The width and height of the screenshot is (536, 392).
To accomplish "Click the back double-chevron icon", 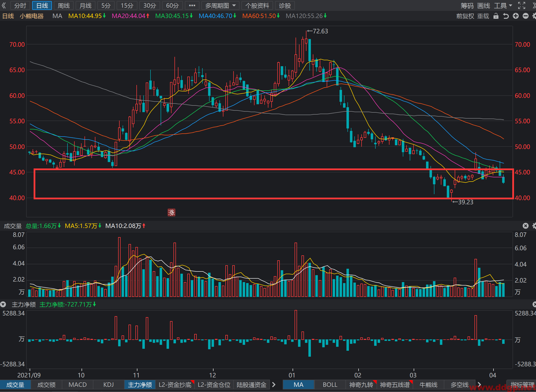I will pos(4,5).
